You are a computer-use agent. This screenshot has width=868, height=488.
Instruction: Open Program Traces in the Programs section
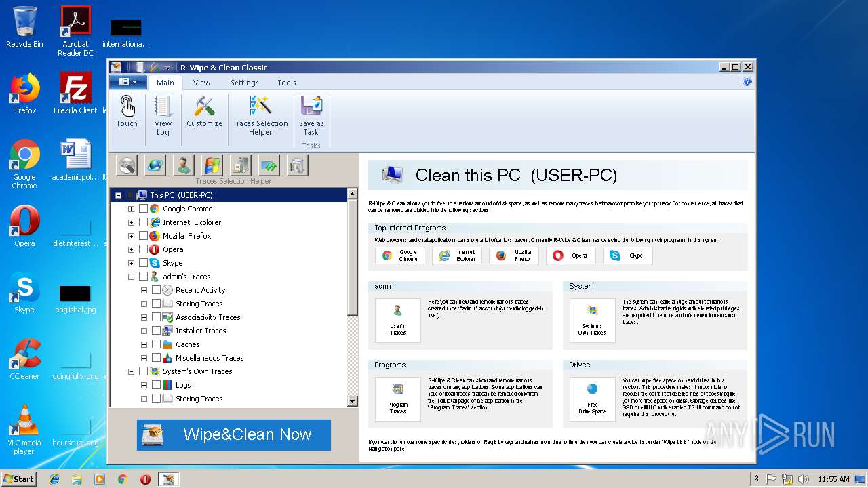[x=398, y=399]
